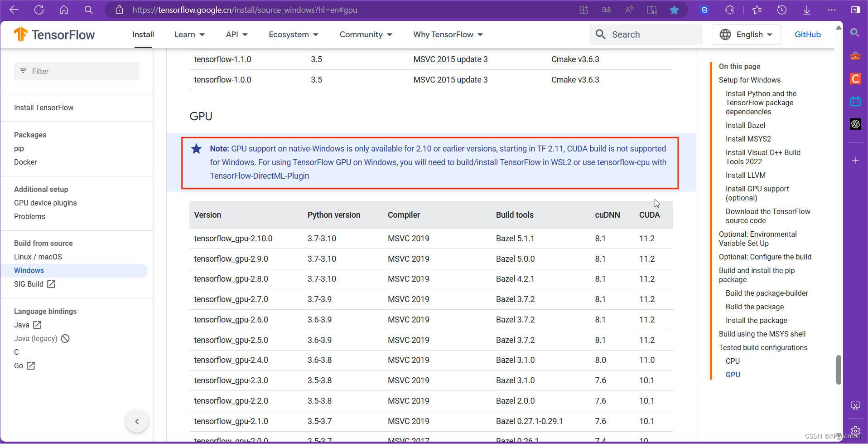Open the GitHub link
The image size is (868, 444).
[x=807, y=34]
